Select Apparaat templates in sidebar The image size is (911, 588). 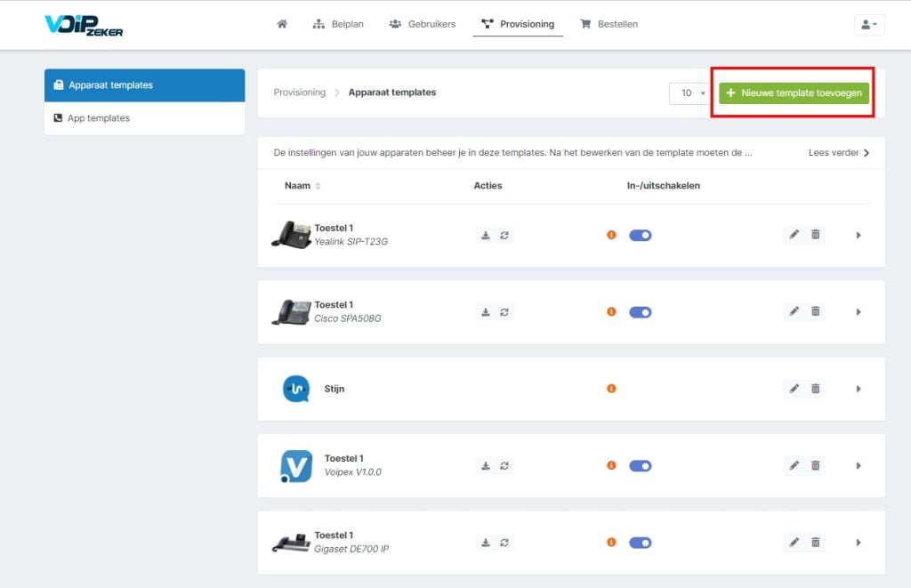(145, 85)
